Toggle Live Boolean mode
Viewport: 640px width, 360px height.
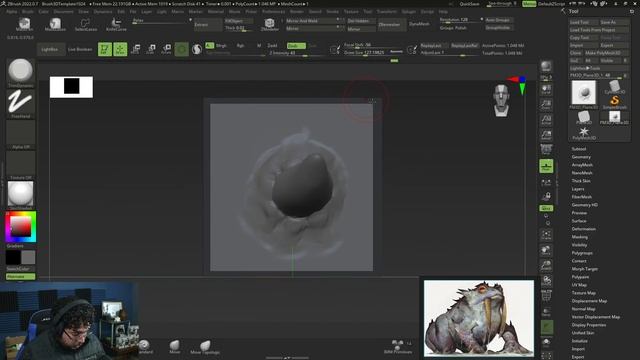80,49
